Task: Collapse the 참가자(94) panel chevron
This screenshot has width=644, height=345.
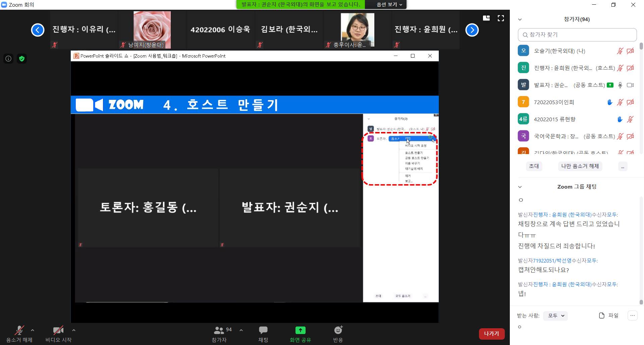Action: pos(520,19)
